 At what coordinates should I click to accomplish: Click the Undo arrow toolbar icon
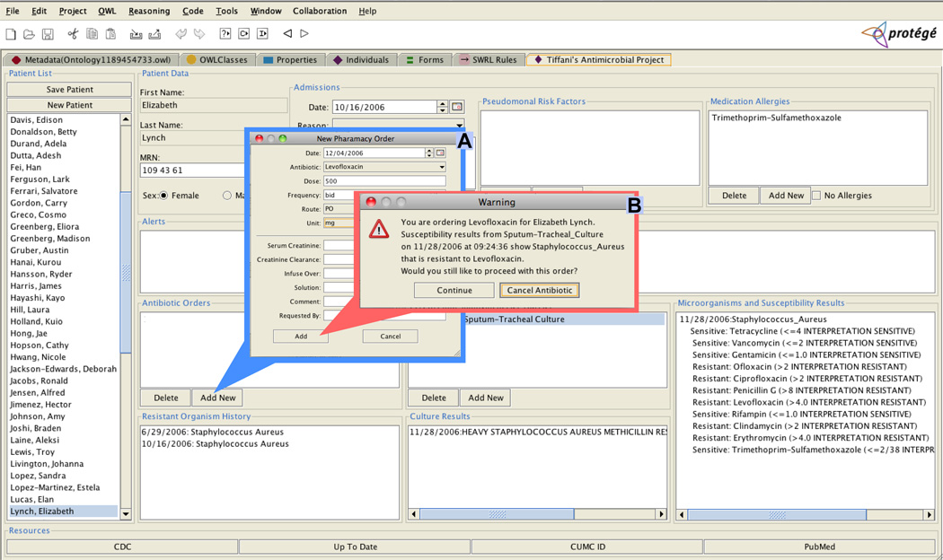click(x=181, y=34)
